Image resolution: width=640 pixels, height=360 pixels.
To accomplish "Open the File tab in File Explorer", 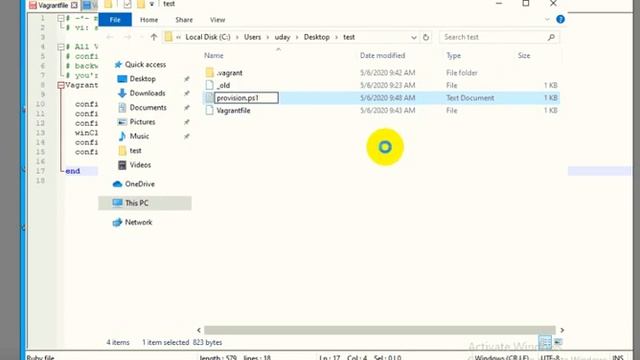I will coord(115,20).
